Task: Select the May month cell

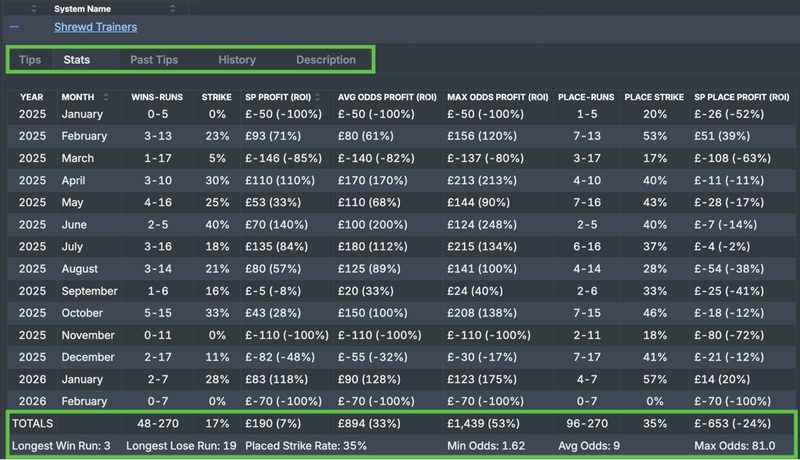Action: pos(72,202)
